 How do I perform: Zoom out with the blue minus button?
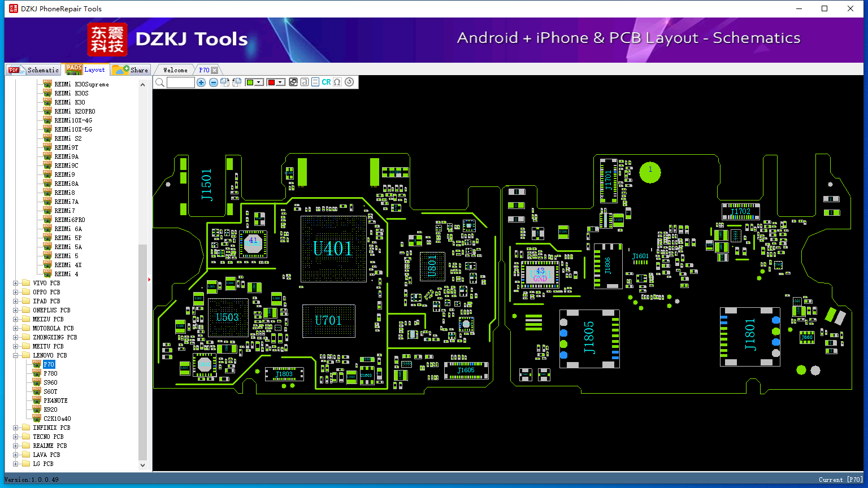coord(213,82)
